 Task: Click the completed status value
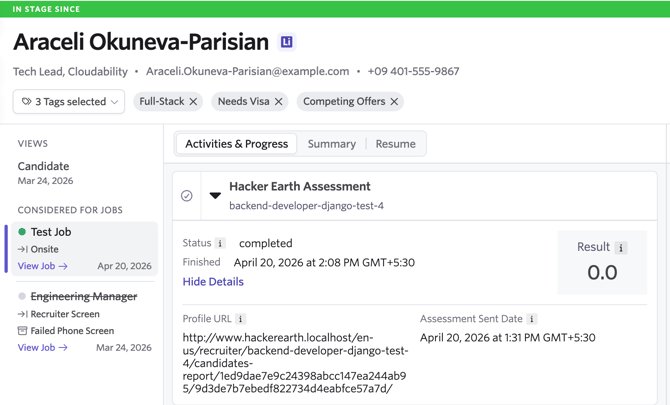[266, 243]
